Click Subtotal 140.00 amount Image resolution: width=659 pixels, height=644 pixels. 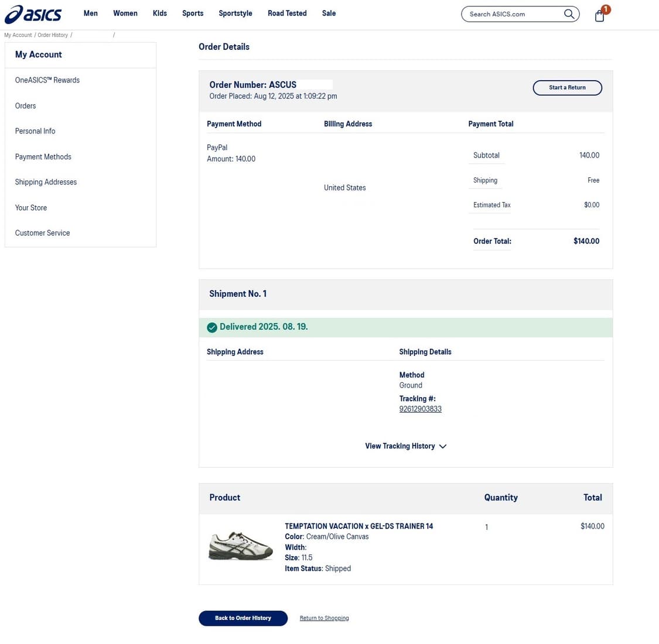pyautogui.click(x=589, y=155)
